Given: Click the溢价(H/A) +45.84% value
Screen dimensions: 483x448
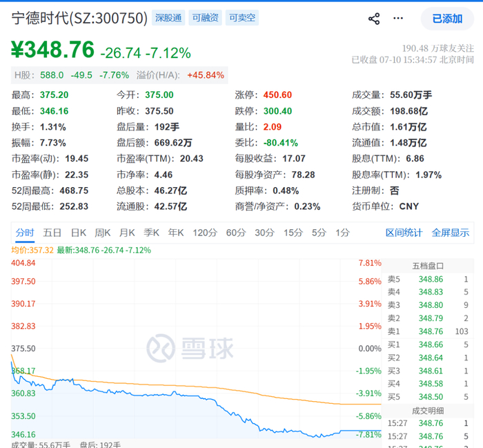Looking at the screenshot, I should click(x=206, y=75).
